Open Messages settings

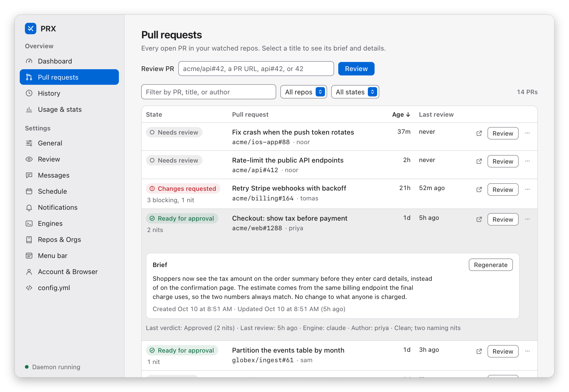click(x=69, y=175)
